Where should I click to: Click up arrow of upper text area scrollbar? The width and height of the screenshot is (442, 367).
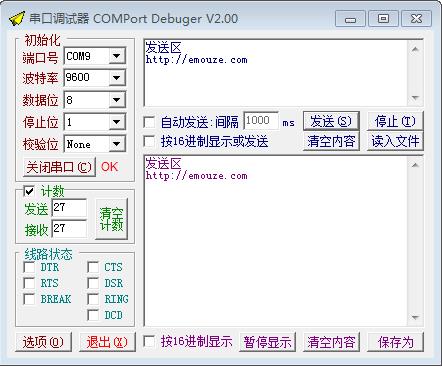(x=415, y=49)
